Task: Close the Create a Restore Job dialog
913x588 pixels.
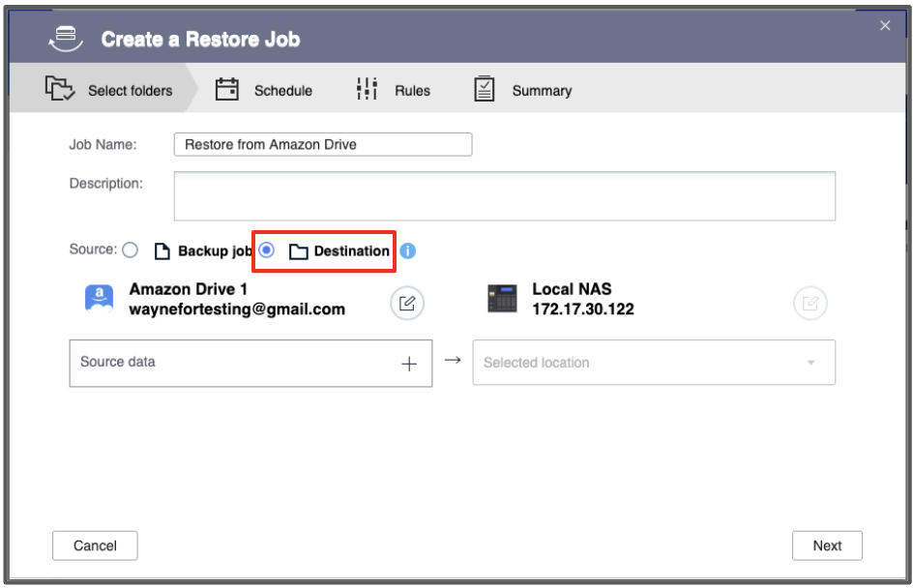Action: point(885,26)
